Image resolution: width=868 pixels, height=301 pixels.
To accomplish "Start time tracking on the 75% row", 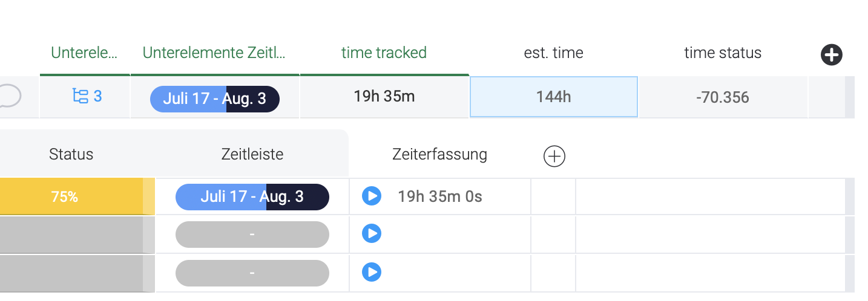I will tap(372, 196).
